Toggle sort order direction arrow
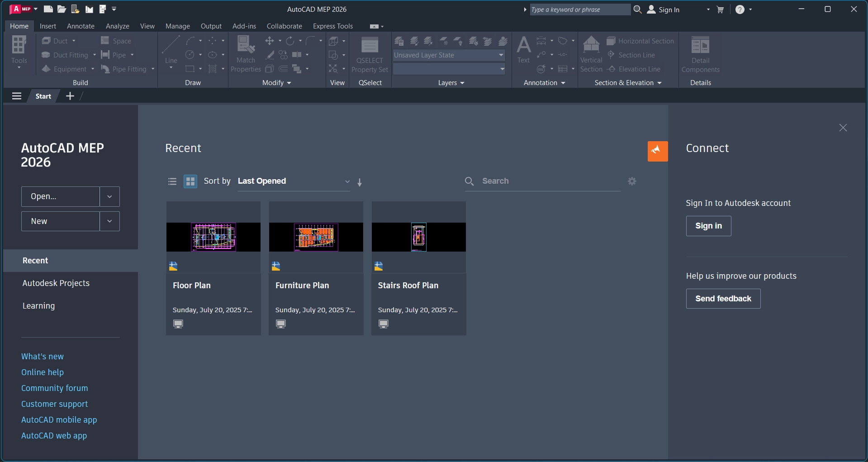Screen dimensions: 868x462 [360, 182]
